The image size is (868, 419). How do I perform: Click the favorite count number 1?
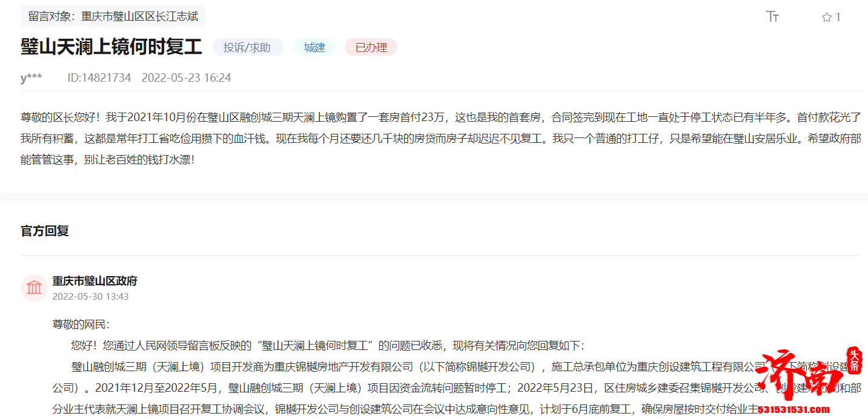pos(838,17)
